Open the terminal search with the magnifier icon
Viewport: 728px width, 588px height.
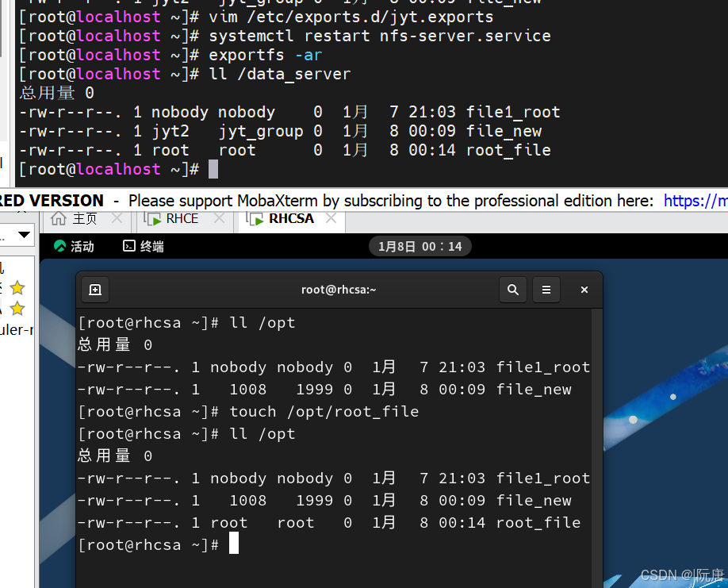pos(512,290)
